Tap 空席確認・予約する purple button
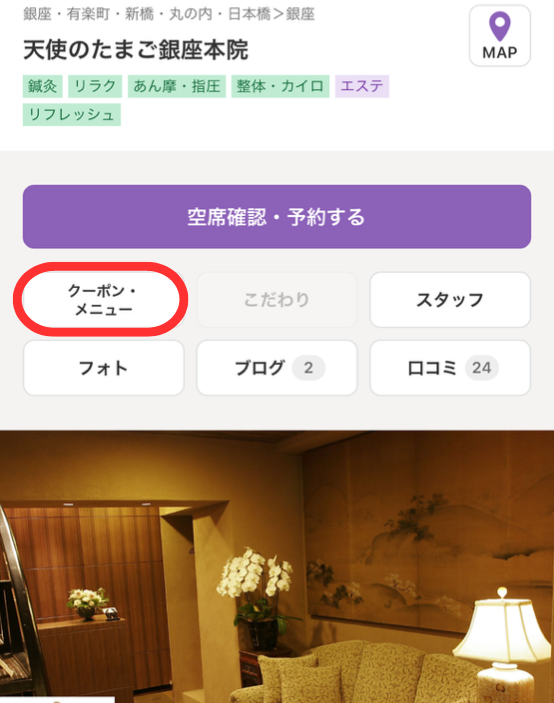554x703 pixels. point(277,217)
